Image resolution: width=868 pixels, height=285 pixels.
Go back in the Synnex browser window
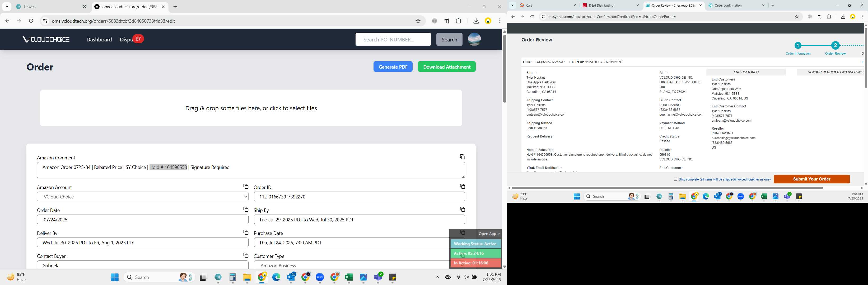point(513,17)
